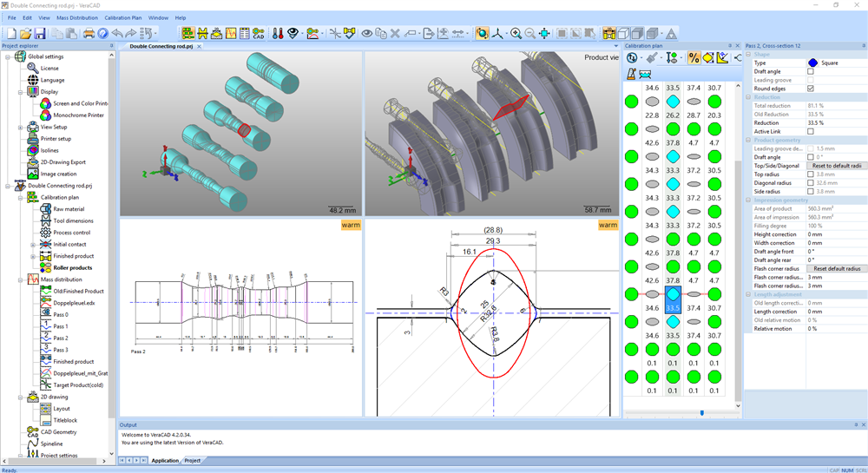Viewport: 868px width, 473px height.
Task: Click the Reset default radius button
Action: [837, 269]
